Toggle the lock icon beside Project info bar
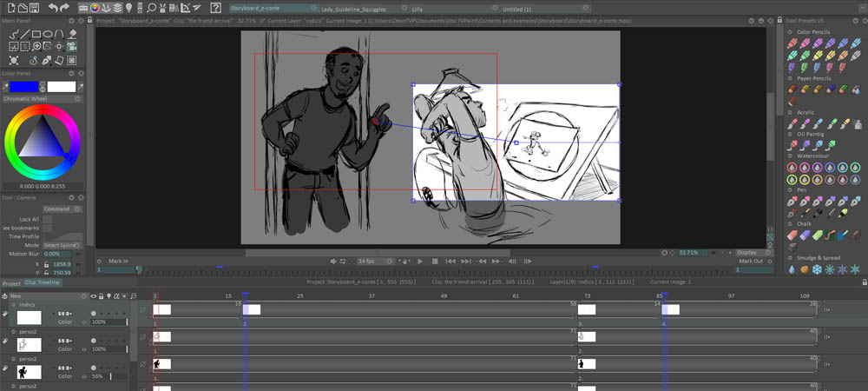This screenshot has height=391, width=868. 90,19
